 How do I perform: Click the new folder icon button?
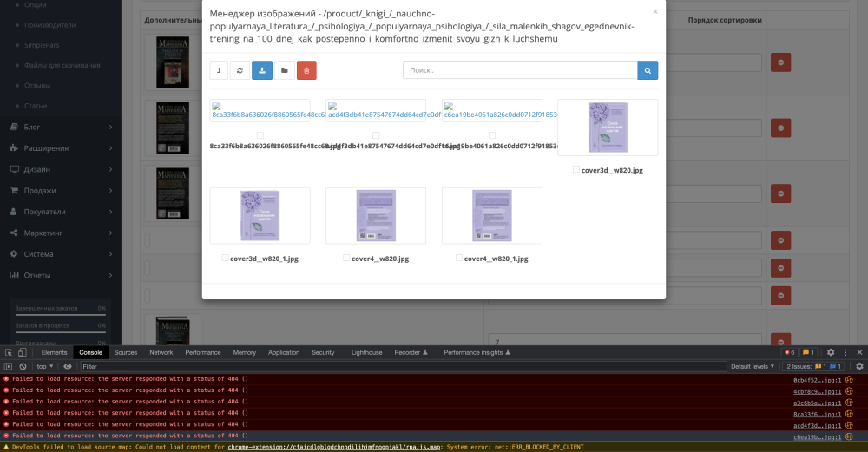coord(285,70)
